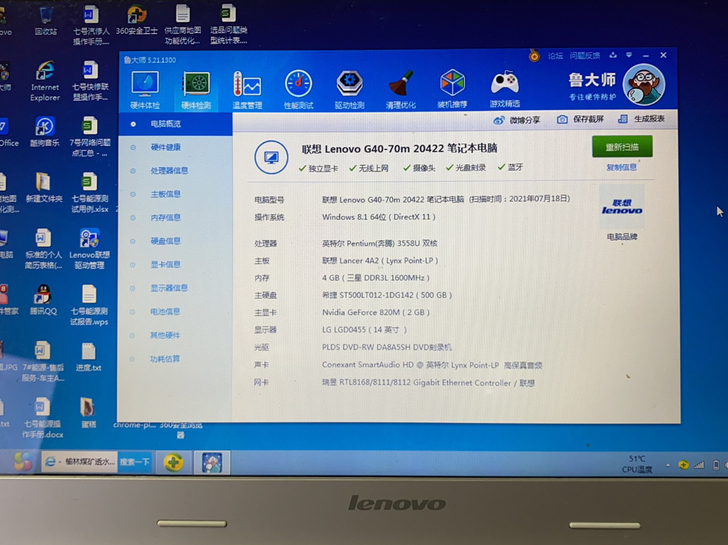
Task: Open the 问题反馈 feedback link
Action: (x=585, y=56)
